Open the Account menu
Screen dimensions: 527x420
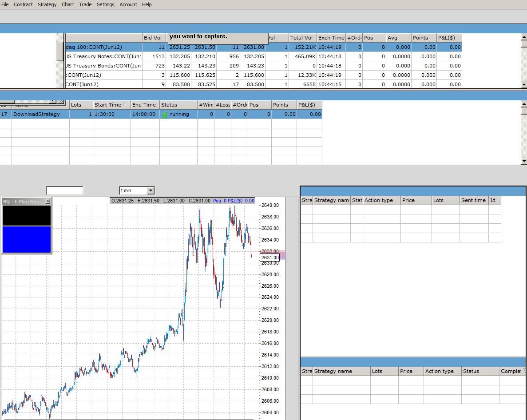(128, 4)
